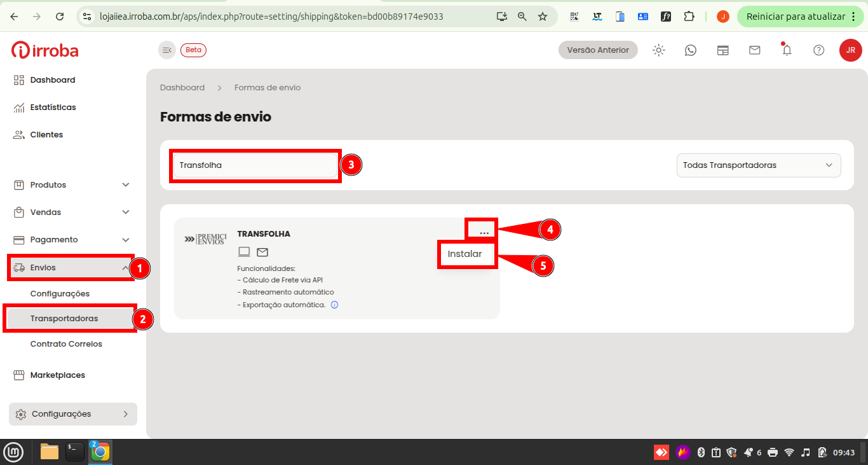The height and width of the screenshot is (465, 868).
Task: Open Configurações under Envios
Action: point(60,294)
